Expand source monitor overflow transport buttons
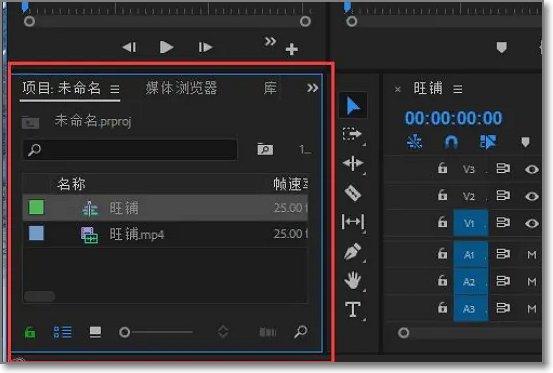The width and height of the screenshot is (553, 373). pyautogui.click(x=271, y=41)
